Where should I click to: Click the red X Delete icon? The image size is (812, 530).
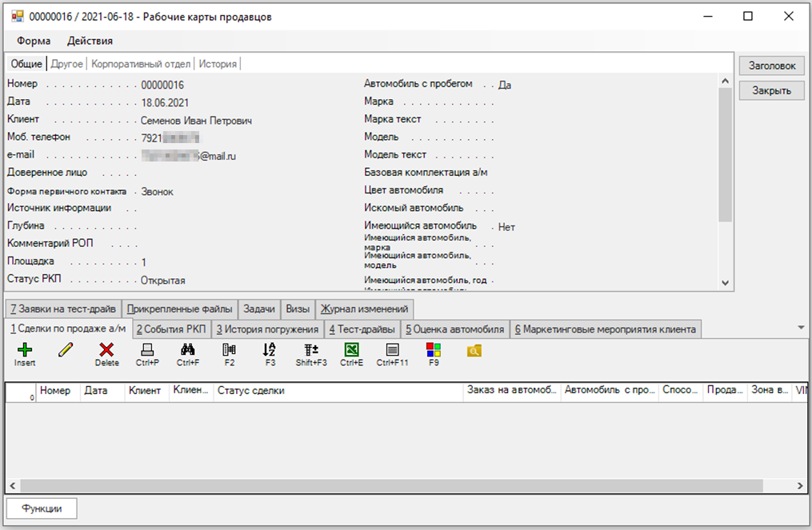point(106,350)
